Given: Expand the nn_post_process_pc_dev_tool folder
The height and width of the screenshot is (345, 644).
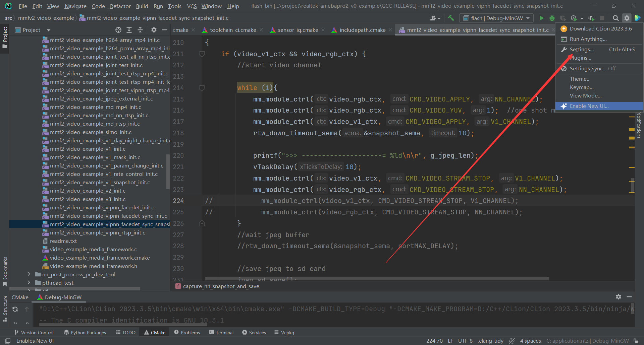Looking at the screenshot, I should [x=29, y=274].
